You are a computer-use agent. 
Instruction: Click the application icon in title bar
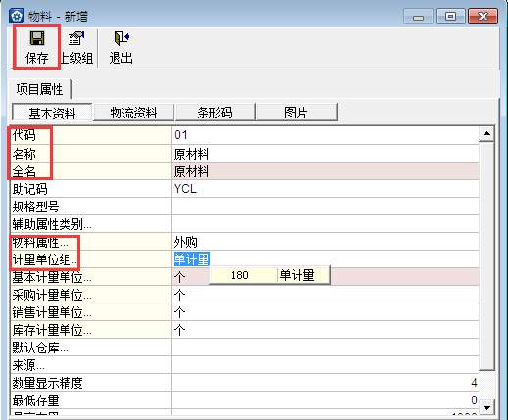click(17, 16)
